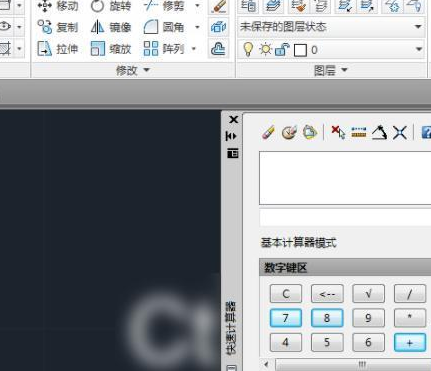
Task: Click the calculator expression input box
Action: coord(345,218)
